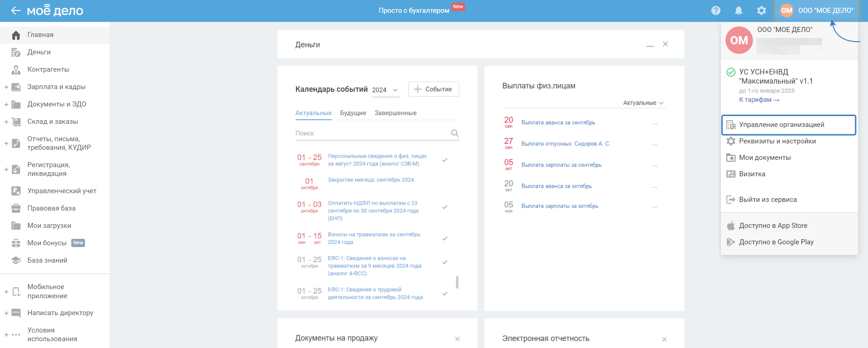Switch to the Завершенные tab
This screenshot has height=348, width=868.
396,113
